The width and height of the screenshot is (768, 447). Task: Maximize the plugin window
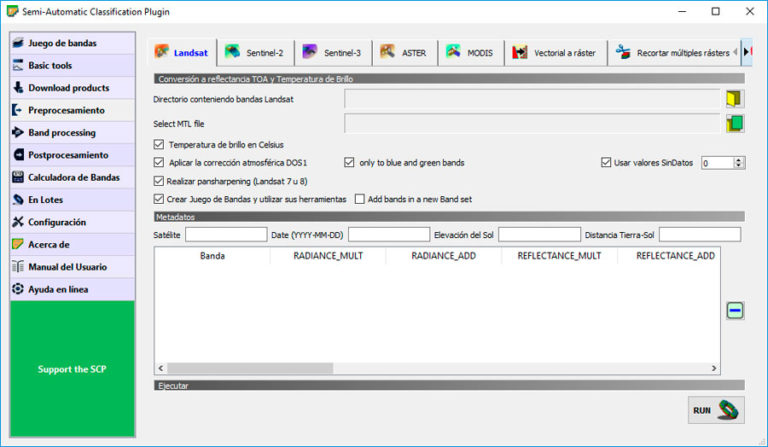[716, 11]
